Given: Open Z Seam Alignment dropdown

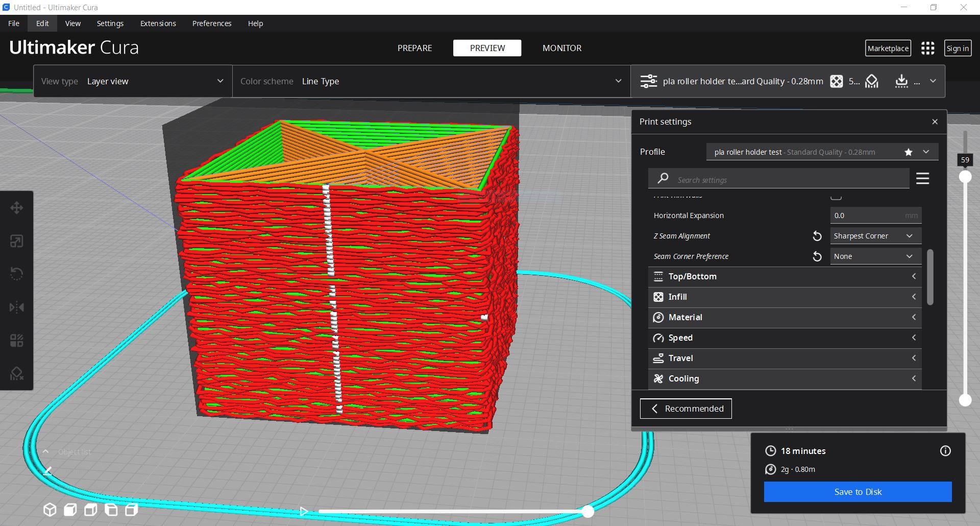Looking at the screenshot, I should [x=875, y=236].
